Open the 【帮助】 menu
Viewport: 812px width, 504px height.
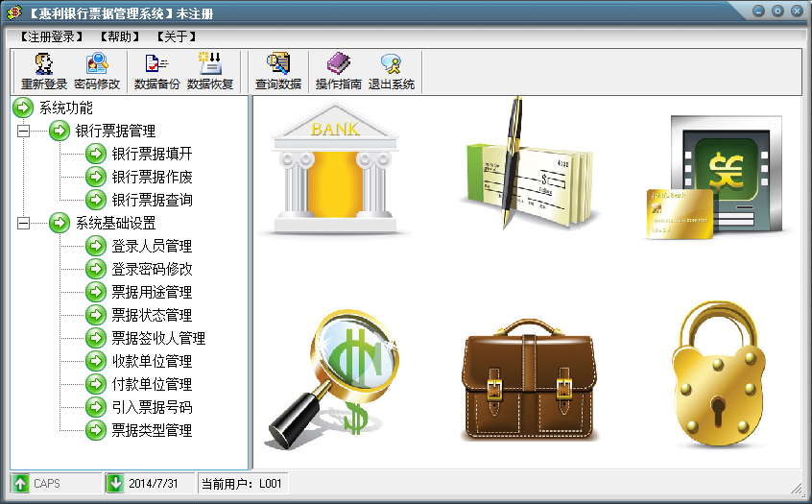pyautogui.click(x=120, y=36)
